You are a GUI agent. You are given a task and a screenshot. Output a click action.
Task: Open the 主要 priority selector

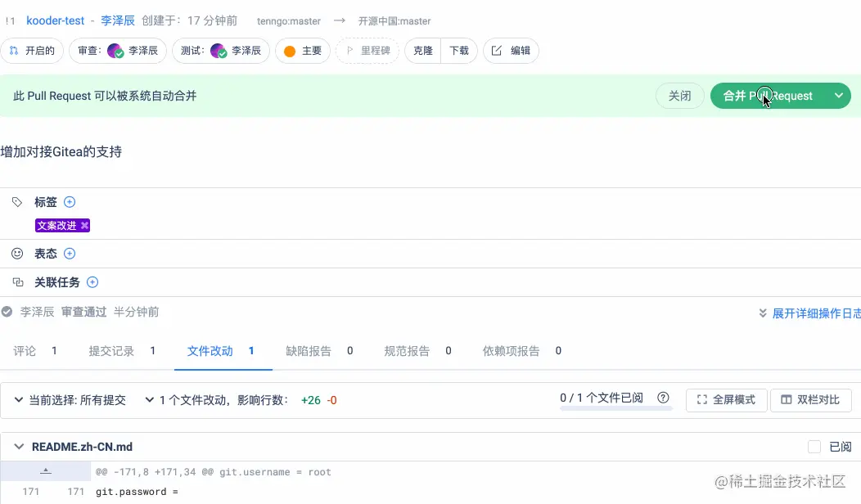(303, 51)
